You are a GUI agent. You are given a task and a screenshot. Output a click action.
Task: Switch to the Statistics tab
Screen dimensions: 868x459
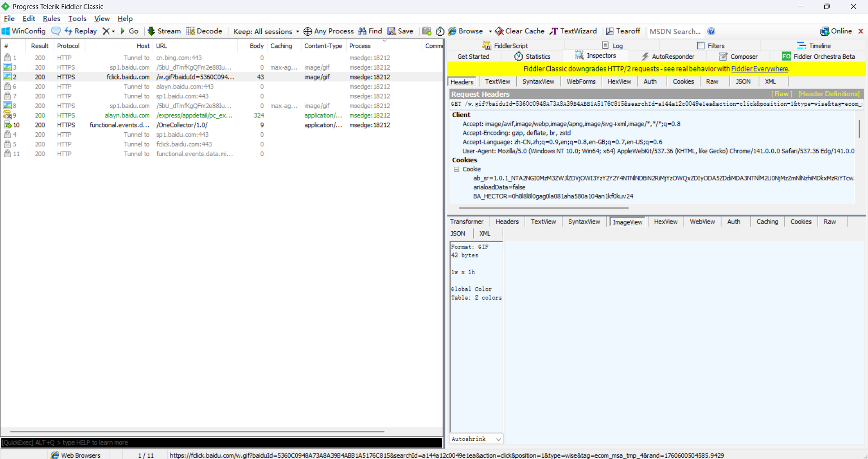tap(532, 56)
